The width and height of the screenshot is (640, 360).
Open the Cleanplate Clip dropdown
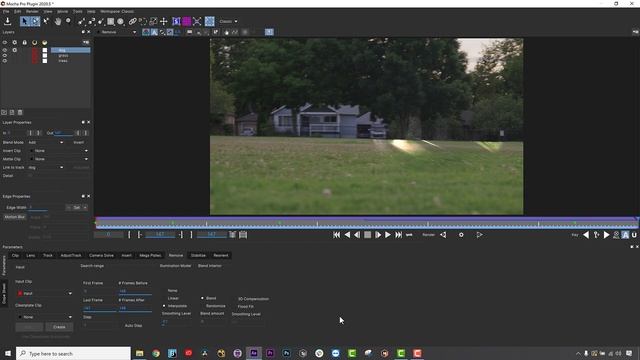coord(44,317)
